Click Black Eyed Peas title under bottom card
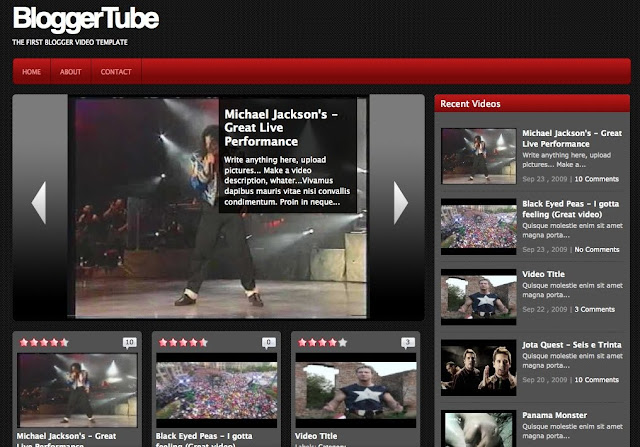Viewport: 640px width, 447px height. [x=204, y=439]
